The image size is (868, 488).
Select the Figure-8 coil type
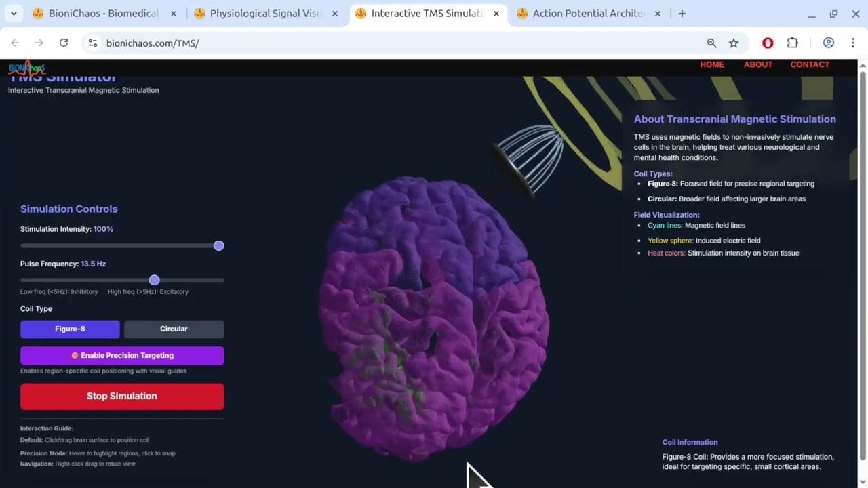[x=70, y=329]
